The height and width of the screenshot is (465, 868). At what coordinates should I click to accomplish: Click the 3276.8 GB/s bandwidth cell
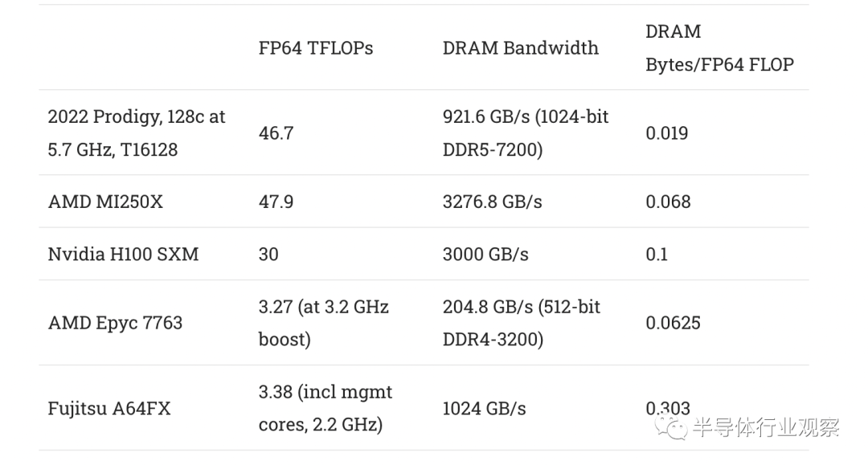pyautogui.click(x=492, y=202)
